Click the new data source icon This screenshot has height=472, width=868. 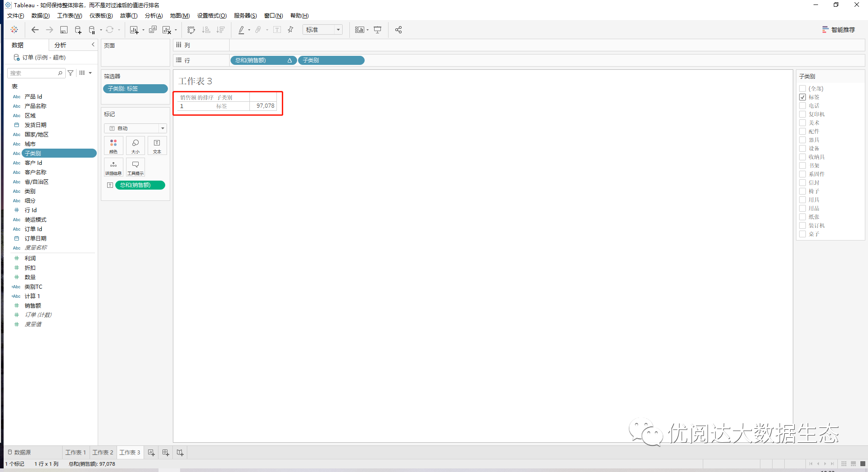[78, 30]
